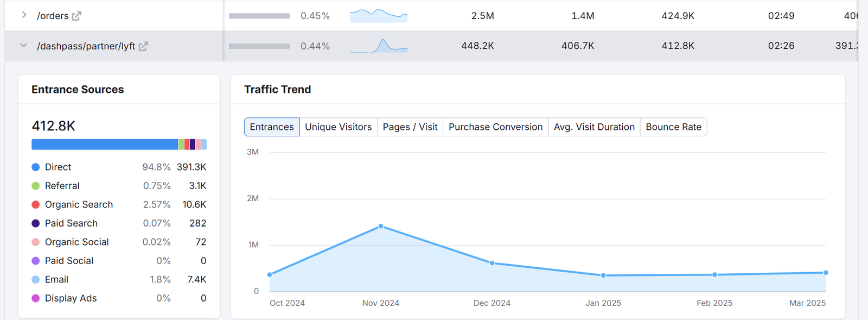
Task: Click the Jan 2025 chart data point
Action: 603,275
